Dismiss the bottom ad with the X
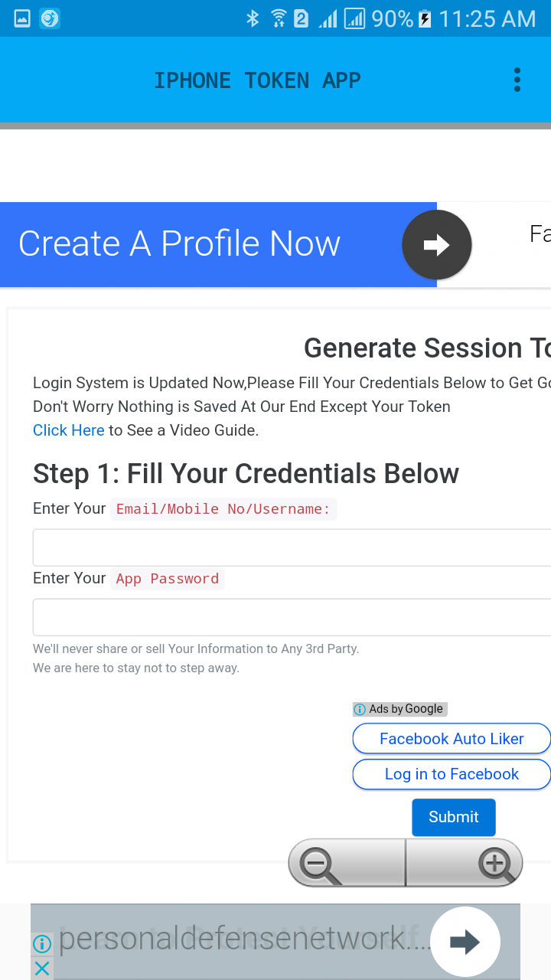This screenshot has height=980, width=551. [x=41, y=968]
